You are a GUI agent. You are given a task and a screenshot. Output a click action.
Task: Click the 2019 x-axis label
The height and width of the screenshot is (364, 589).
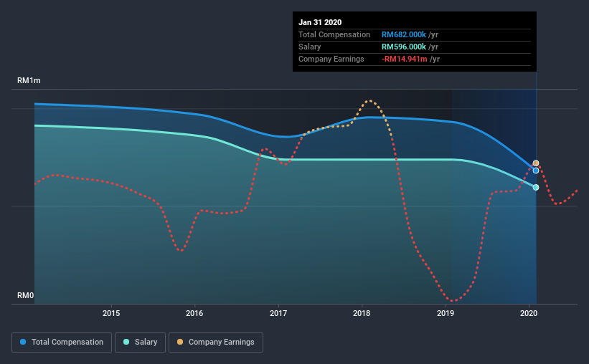pos(446,313)
